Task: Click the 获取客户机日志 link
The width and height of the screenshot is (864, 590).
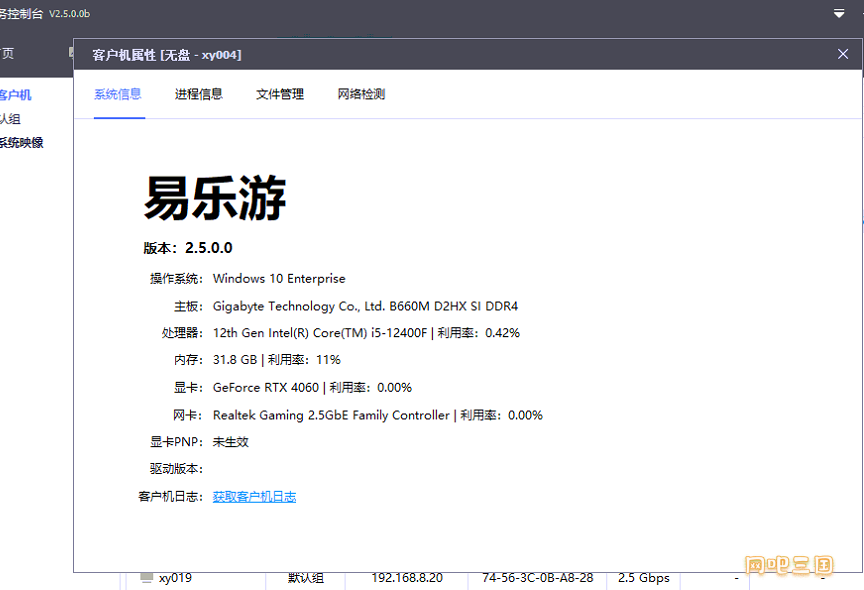Action: (255, 497)
